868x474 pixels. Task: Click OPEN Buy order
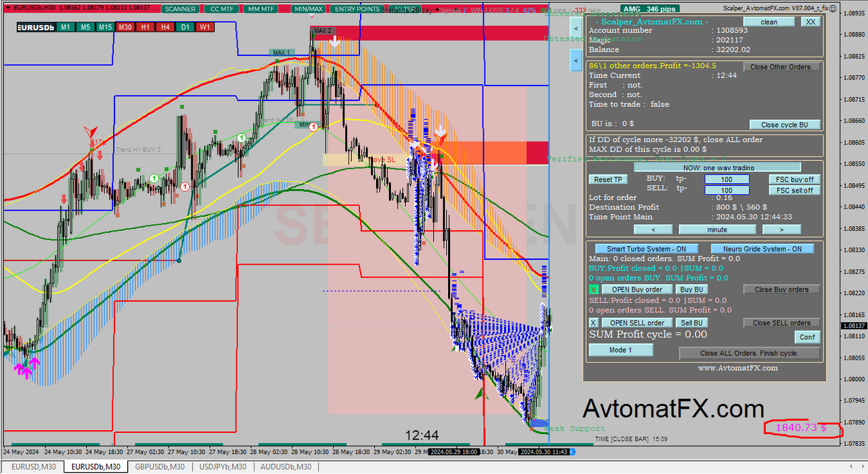pos(637,290)
